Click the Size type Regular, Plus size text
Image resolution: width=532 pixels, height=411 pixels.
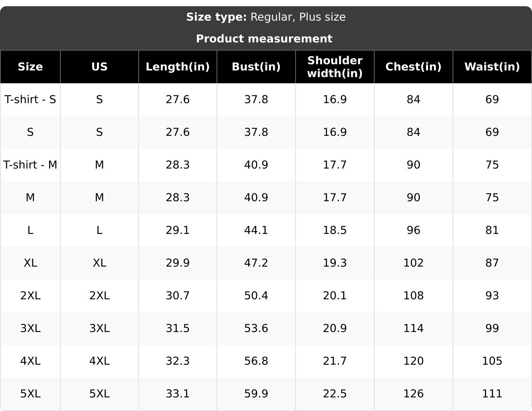(266, 17)
